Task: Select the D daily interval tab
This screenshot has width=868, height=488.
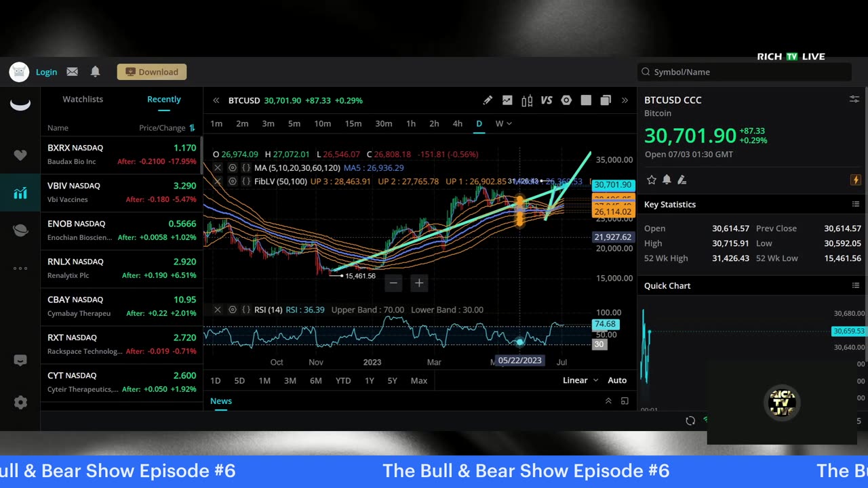Action: [479, 123]
